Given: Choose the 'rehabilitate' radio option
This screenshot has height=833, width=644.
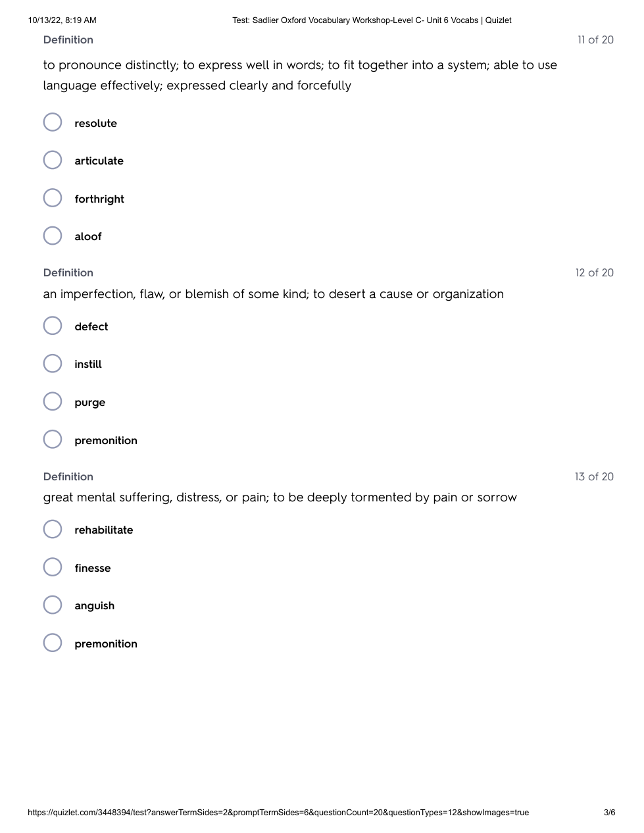Looking at the screenshot, I should tap(53, 530).
